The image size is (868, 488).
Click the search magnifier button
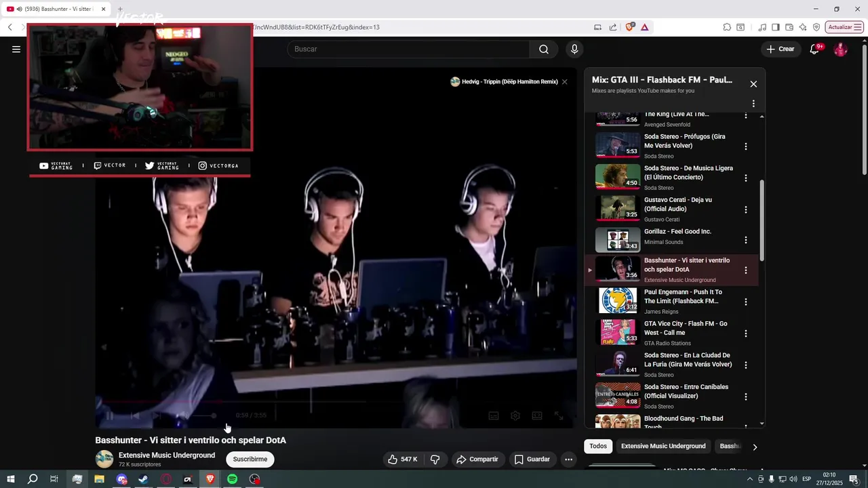(544, 49)
